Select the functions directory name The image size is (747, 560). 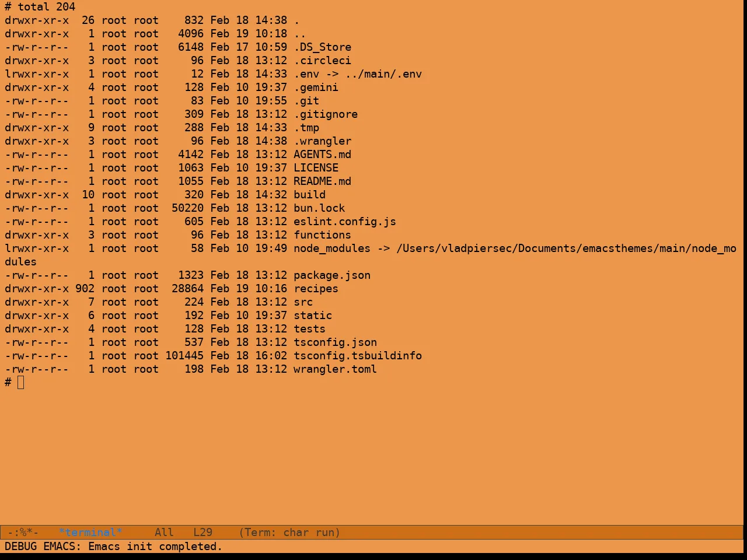[x=323, y=235]
